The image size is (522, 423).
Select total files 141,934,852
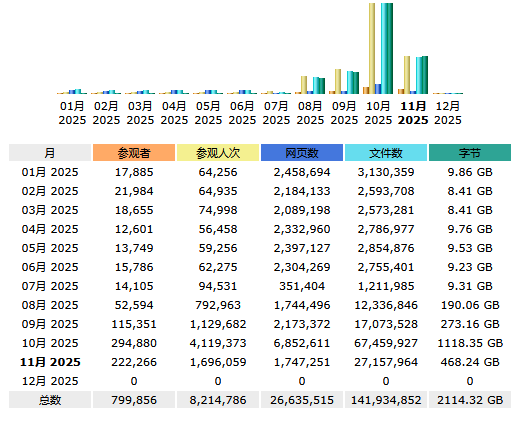pyautogui.click(x=386, y=400)
